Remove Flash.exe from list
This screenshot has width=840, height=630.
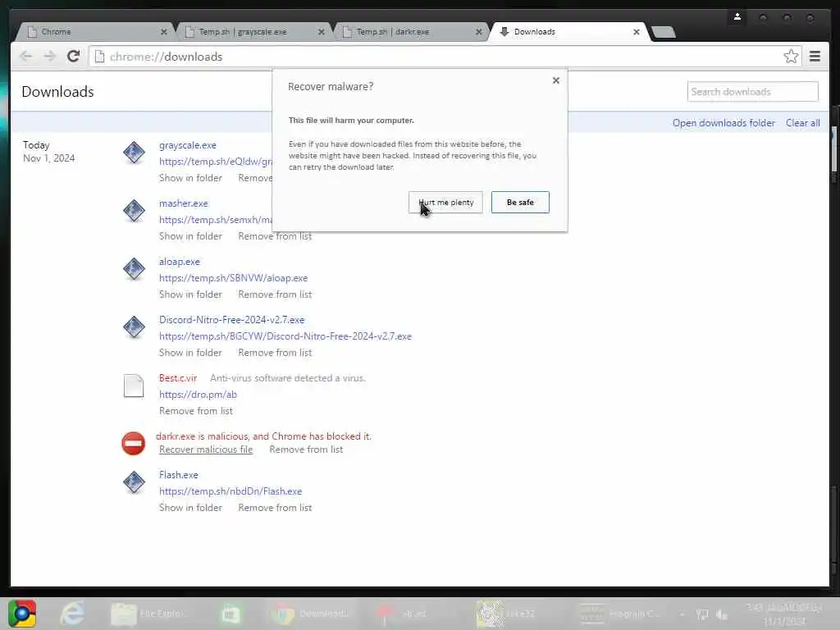[275, 508]
